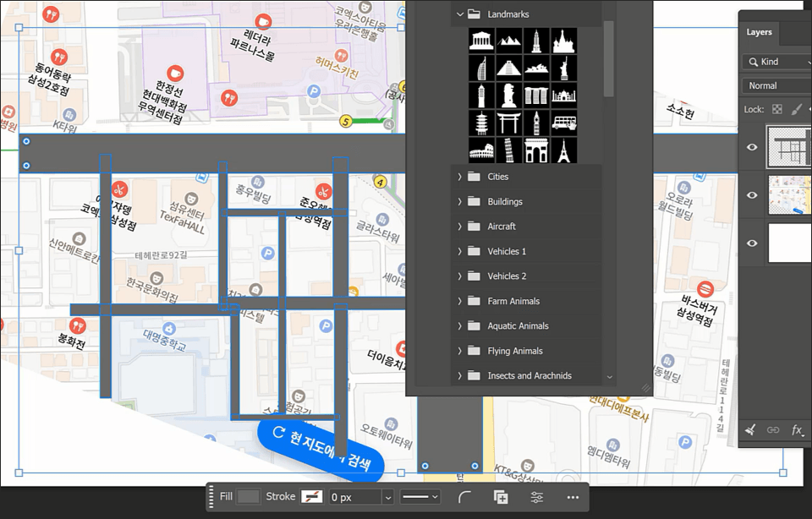This screenshot has height=519, width=812.
Task: Select the Empire State Building shape
Action: click(536, 41)
